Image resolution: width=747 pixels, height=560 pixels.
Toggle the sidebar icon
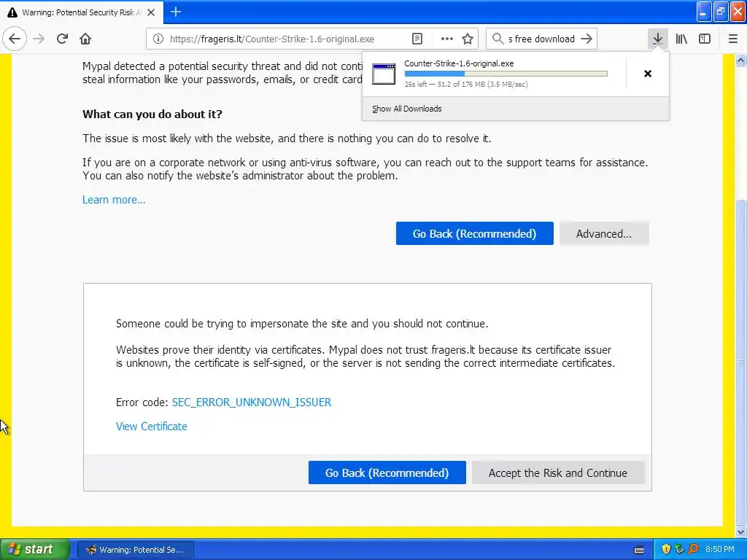tap(705, 39)
